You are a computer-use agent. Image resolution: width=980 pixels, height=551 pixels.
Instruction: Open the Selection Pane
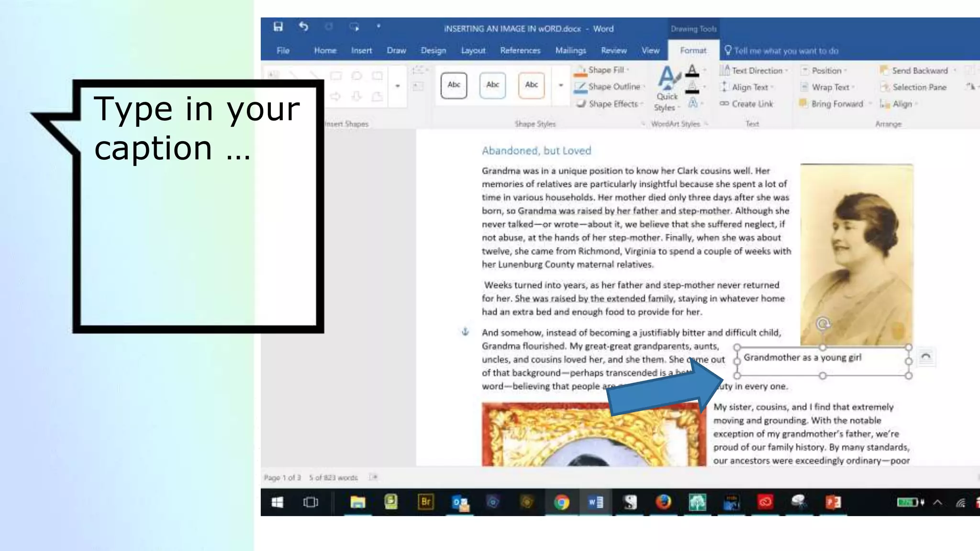pos(919,87)
